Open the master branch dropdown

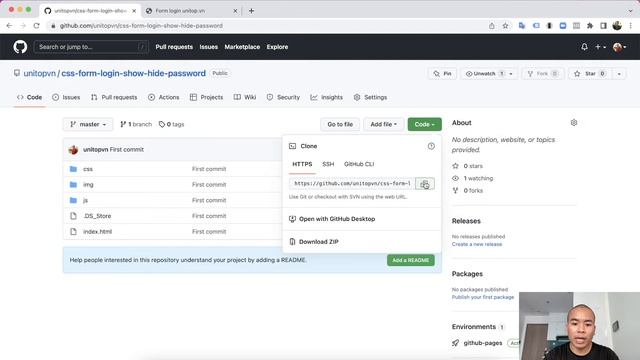point(88,124)
